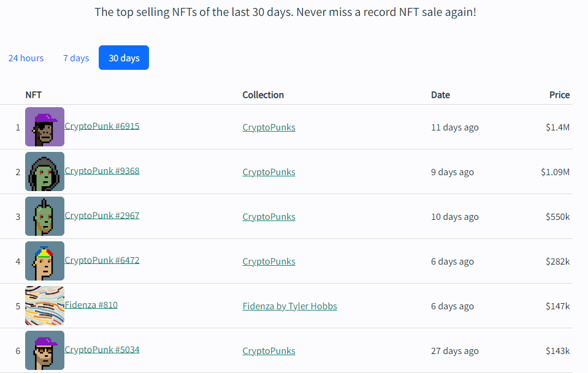The height and width of the screenshot is (373, 588).
Task: Open Fidenza by Tyler Hobbs collection
Action: point(289,306)
